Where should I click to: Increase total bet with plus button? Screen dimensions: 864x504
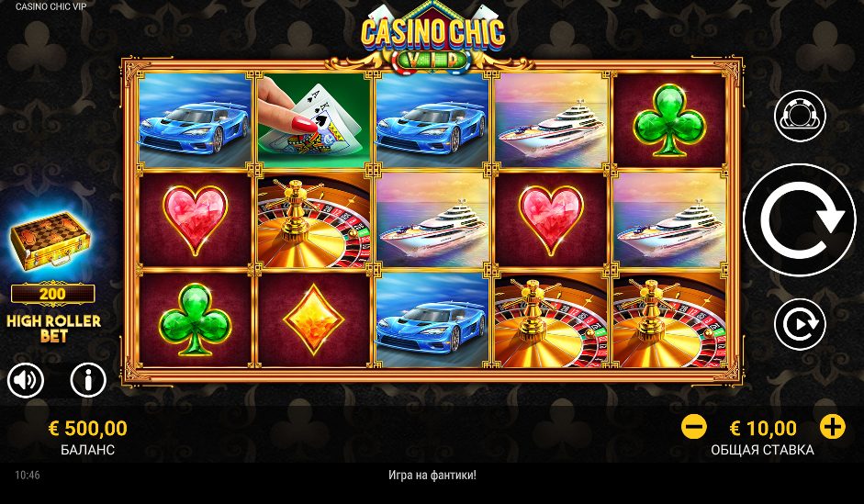coord(833,427)
